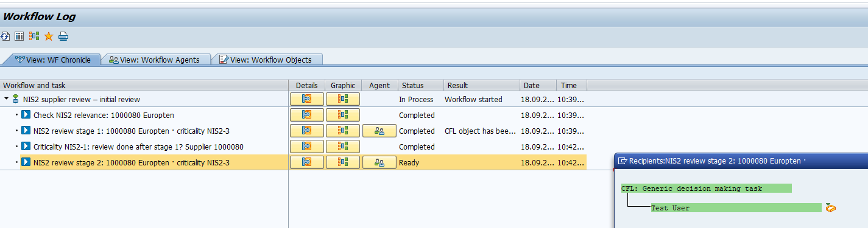Click date cell of NIS2 supplier review row

coord(537,99)
